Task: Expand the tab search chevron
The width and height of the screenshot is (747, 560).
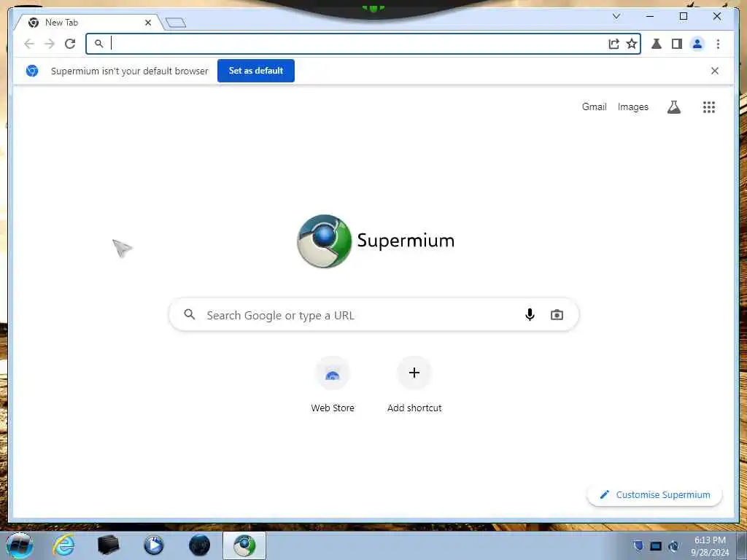Action: click(x=616, y=16)
